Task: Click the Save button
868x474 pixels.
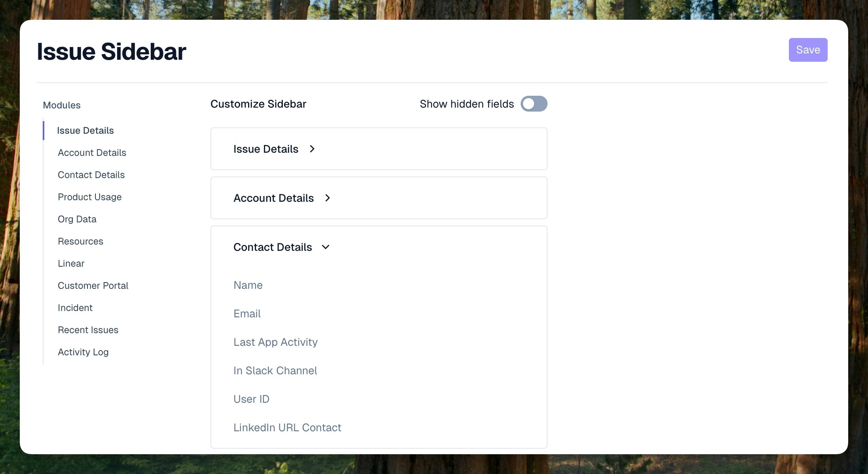Action: 807,50
